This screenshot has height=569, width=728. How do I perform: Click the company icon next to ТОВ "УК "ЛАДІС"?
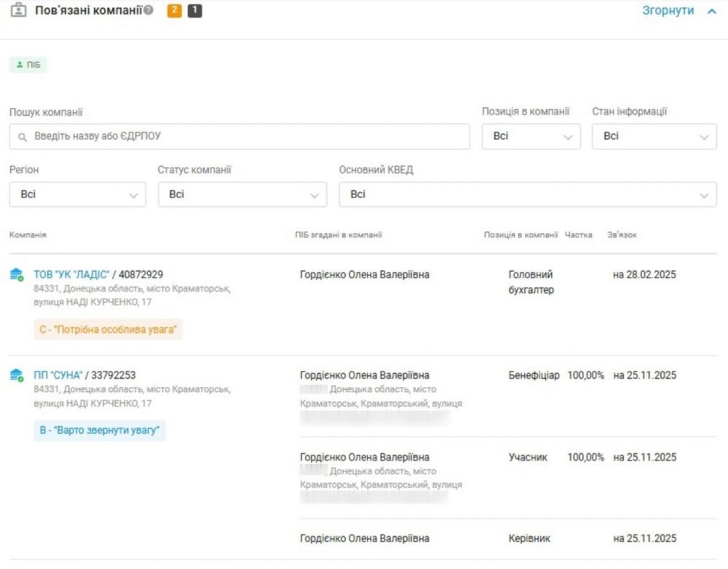(x=16, y=275)
